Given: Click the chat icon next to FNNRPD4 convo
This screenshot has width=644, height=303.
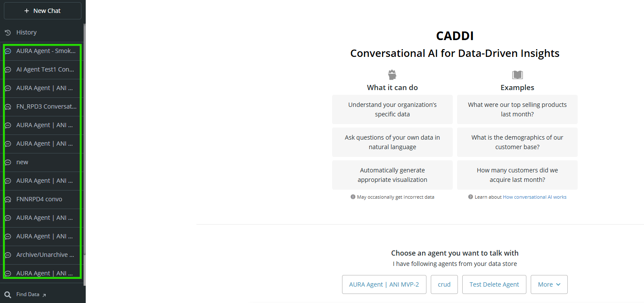Looking at the screenshot, I should (8, 200).
